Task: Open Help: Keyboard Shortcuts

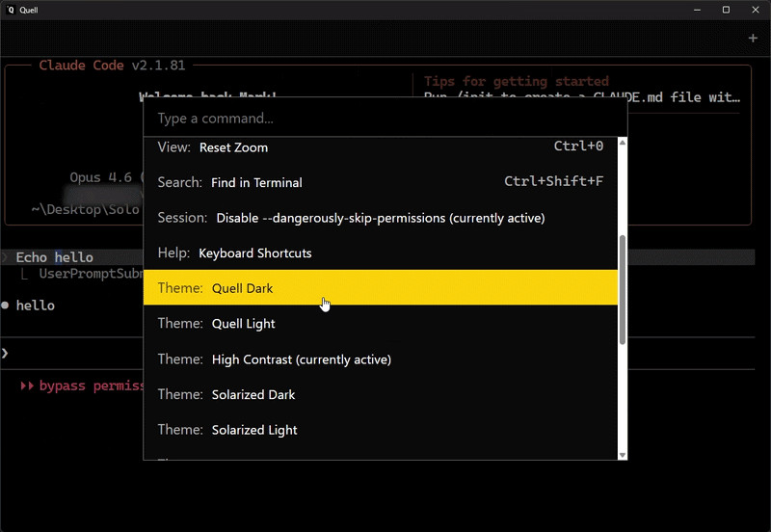Action: (x=381, y=253)
